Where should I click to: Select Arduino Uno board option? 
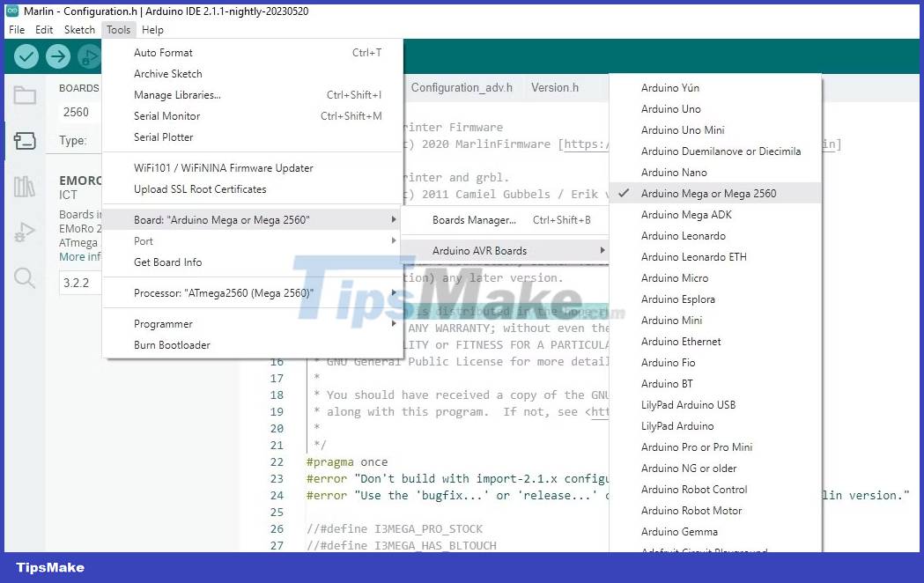click(670, 109)
